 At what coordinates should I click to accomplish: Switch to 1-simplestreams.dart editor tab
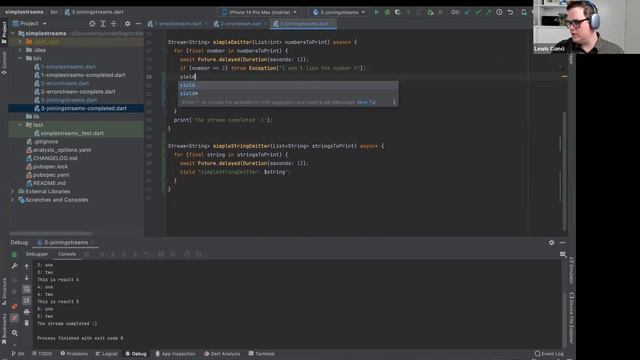[x=178, y=24]
